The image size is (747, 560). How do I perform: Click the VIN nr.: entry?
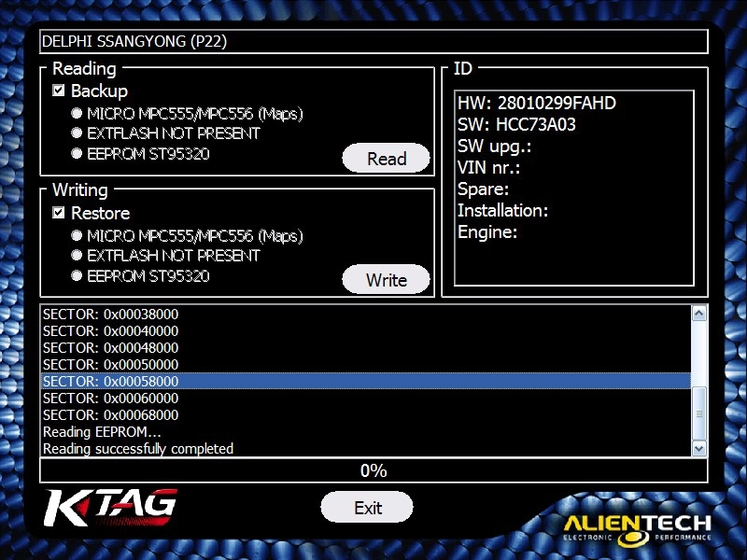(x=488, y=168)
